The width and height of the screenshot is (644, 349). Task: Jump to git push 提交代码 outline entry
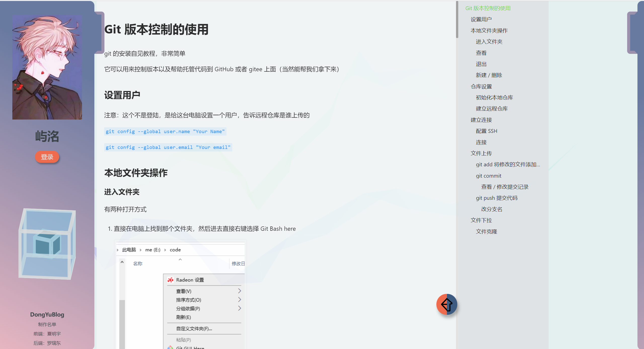[497, 198]
